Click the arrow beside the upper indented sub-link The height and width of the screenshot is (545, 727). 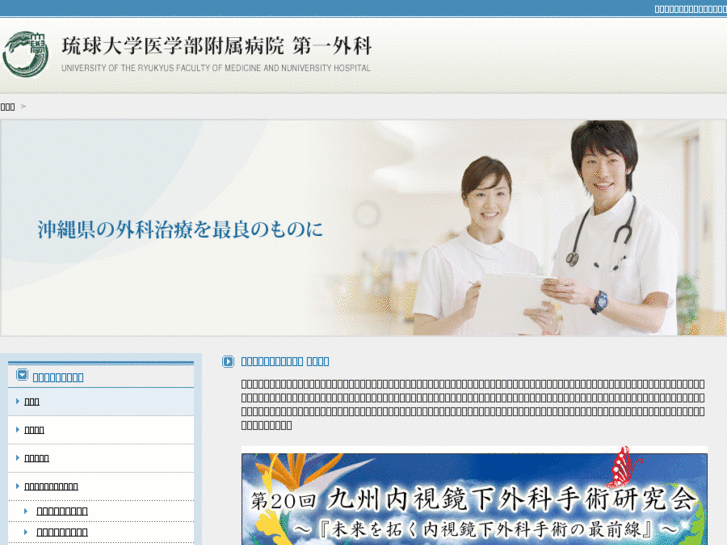[26, 511]
